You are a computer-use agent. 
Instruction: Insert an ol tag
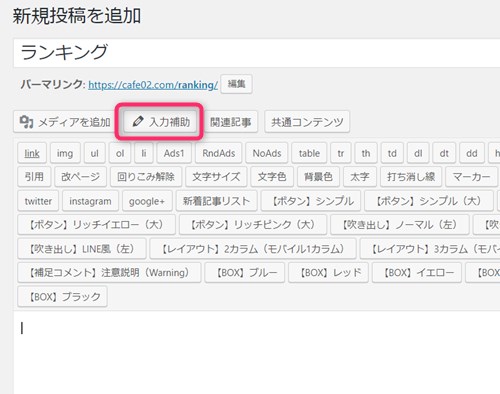[120, 153]
